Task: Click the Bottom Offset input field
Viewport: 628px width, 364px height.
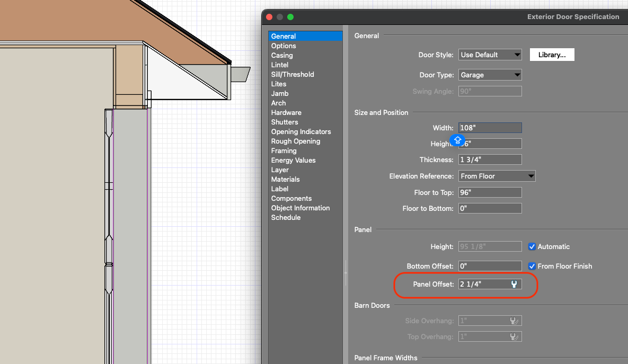Action: point(490,266)
